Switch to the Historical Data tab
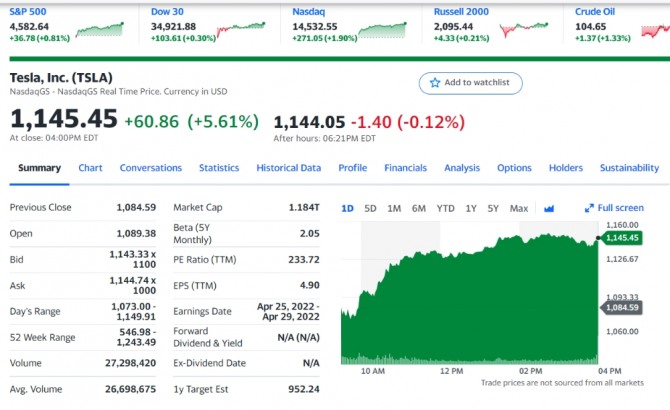This screenshot has height=410, width=670. point(288,168)
